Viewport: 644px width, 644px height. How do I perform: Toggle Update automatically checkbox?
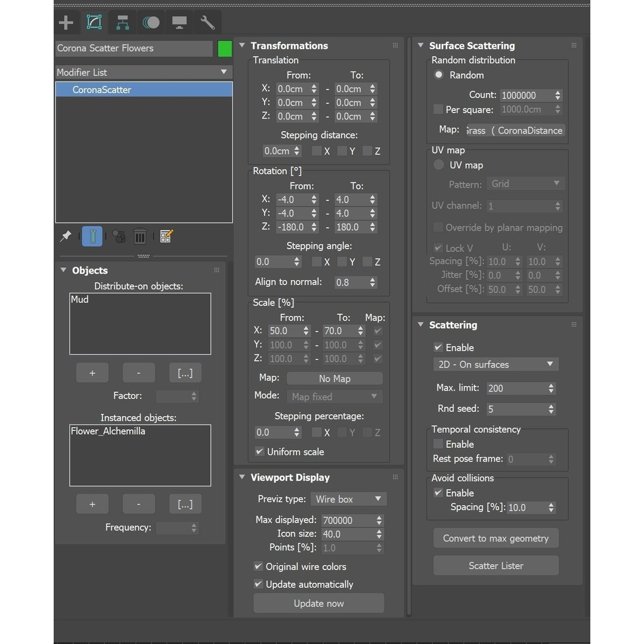[x=258, y=584]
